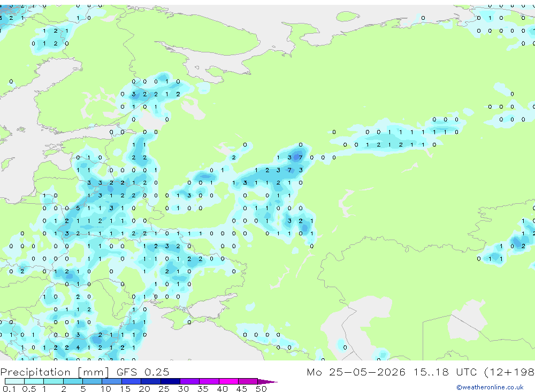Click the only '5' precipitation value on the map
Viewport: 535px width, 392px height.
pyautogui.click(x=78, y=208)
